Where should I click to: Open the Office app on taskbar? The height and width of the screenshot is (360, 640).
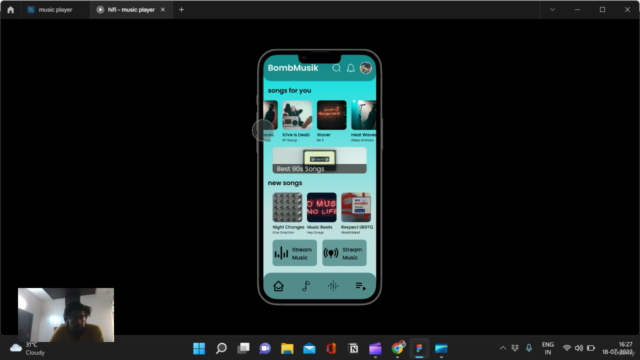[331, 348]
